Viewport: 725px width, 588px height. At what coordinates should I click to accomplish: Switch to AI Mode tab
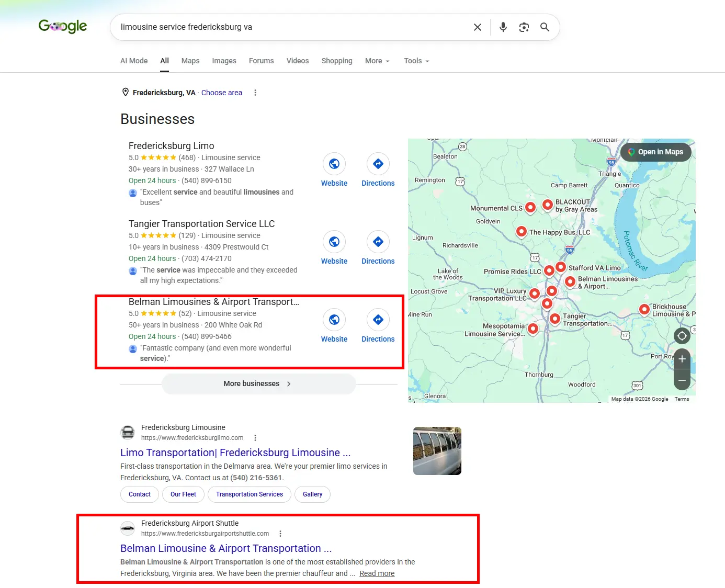tap(134, 61)
